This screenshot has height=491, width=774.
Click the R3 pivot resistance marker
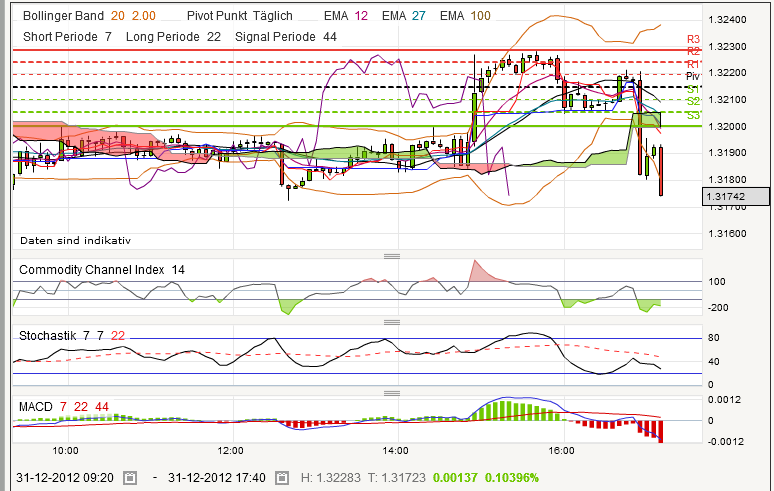(x=692, y=39)
